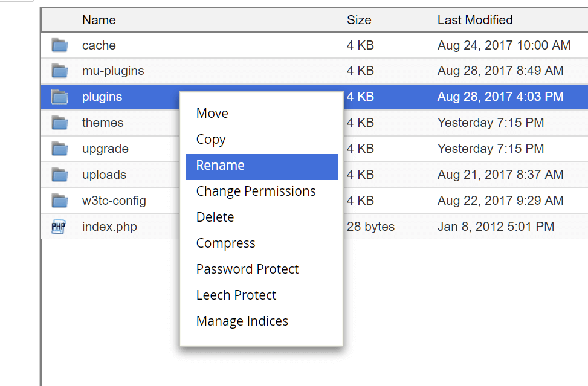This screenshot has width=588, height=386.
Task: Pick Copy from the context menu
Action: tap(211, 140)
